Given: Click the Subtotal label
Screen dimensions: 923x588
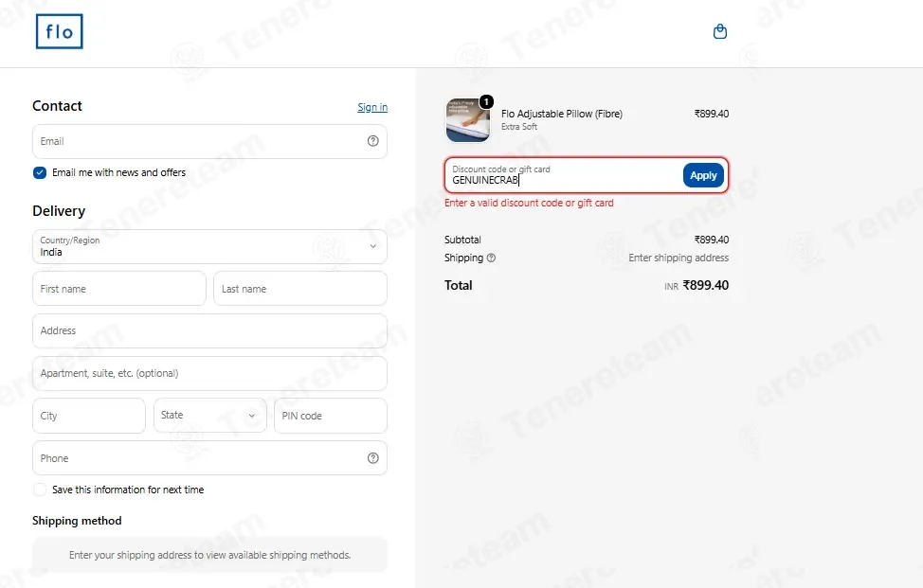Looking at the screenshot, I should tap(462, 240).
